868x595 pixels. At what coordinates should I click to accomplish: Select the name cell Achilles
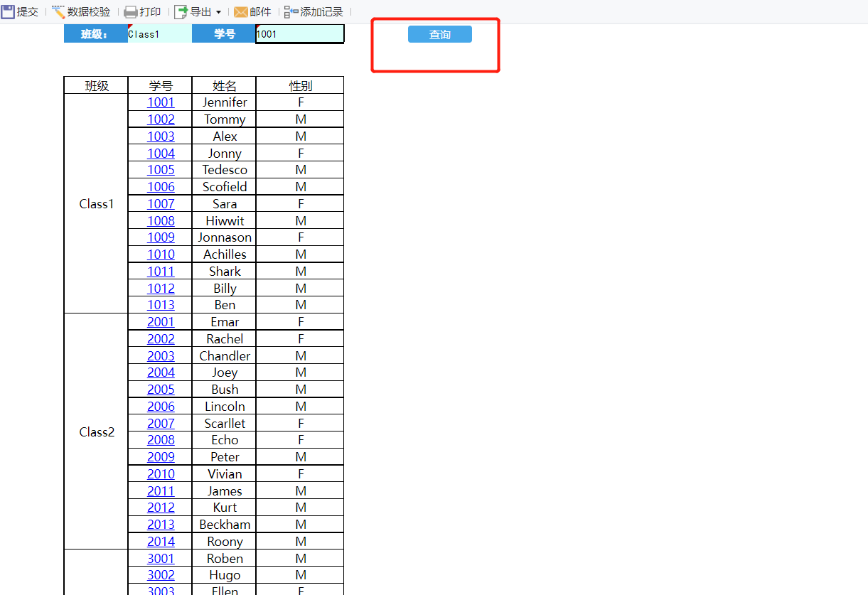point(225,254)
